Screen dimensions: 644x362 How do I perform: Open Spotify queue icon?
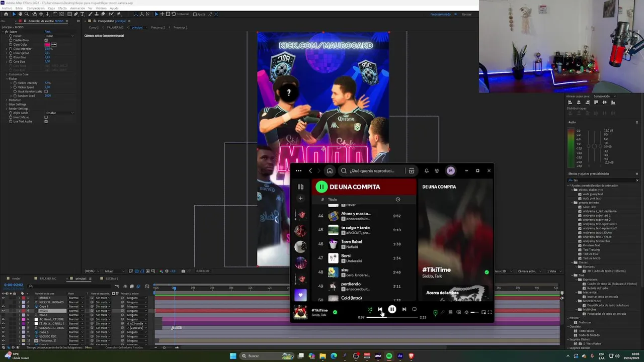[450, 312]
